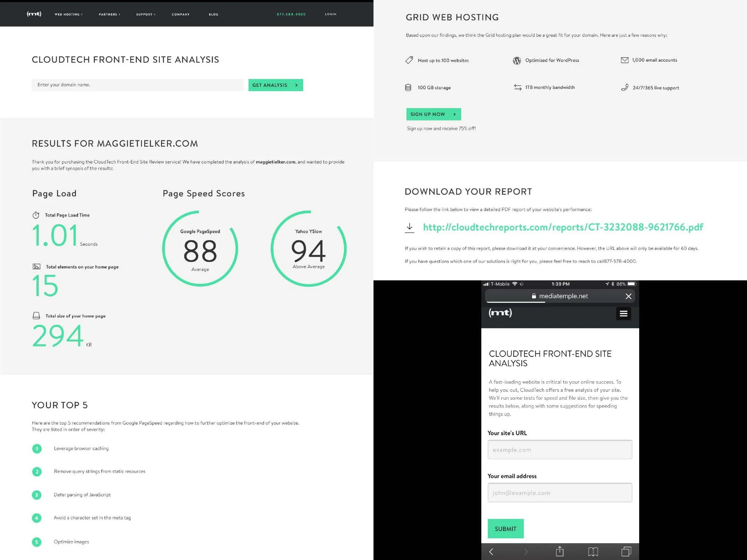
Task: Click the tag icon by Host up to 100 websites
Action: click(409, 60)
